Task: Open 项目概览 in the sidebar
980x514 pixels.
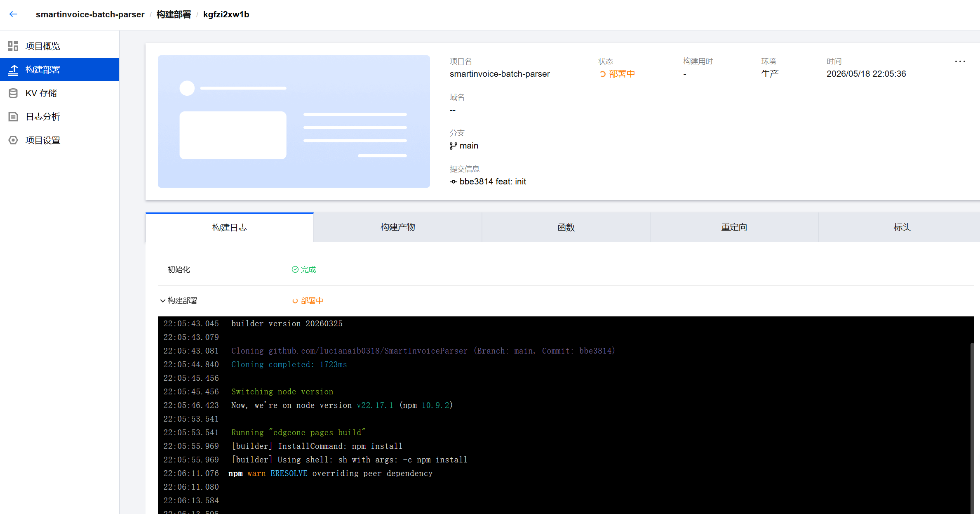Action: point(60,46)
